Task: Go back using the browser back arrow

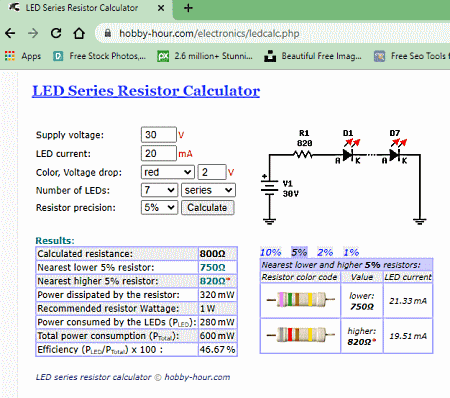Action: (x=10, y=33)
